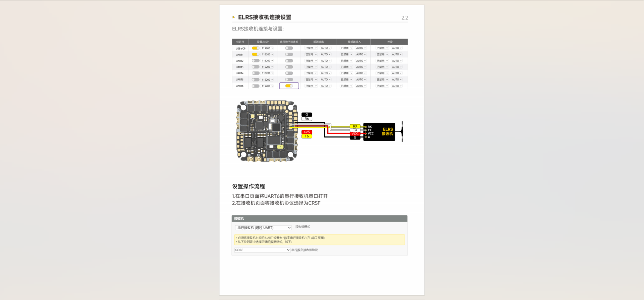Toggle USB VCP 设置/MSP switch
The width and height of the screenshot is (644, 300).
(256, 48)
